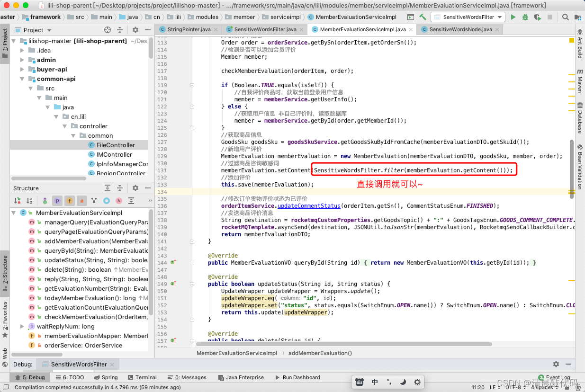Open Database side panel
The height and width of the screenshot is (392, 585).
pos(580,118)
